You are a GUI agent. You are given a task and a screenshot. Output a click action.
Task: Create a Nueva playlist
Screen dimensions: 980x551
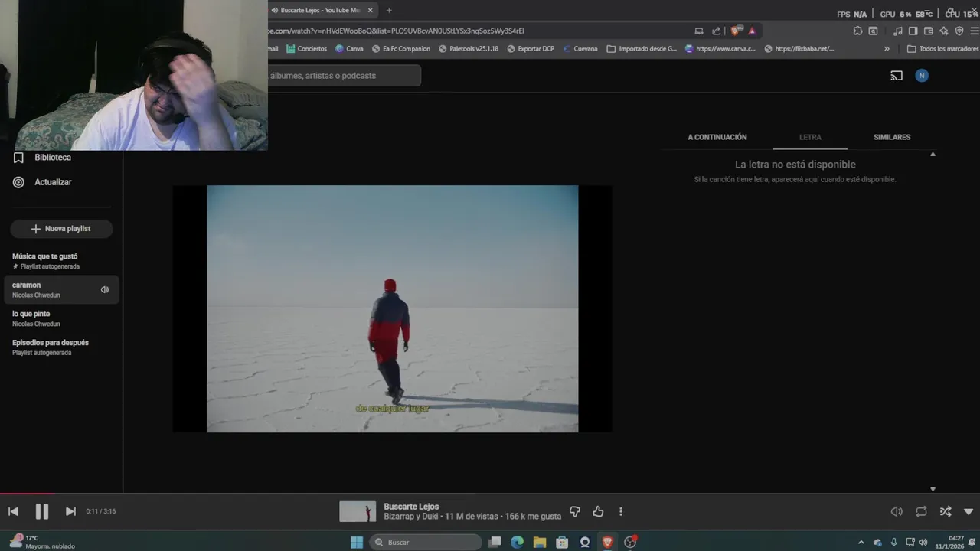point(61,229)
